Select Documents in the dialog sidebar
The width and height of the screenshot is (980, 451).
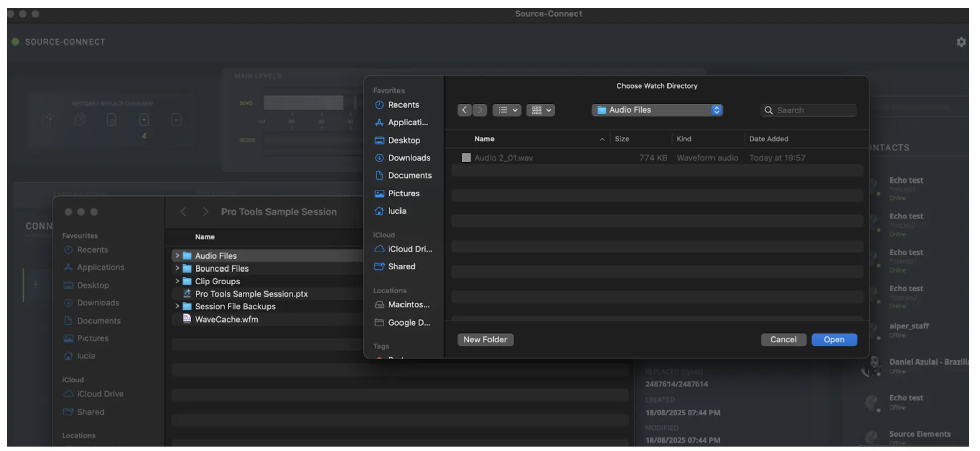403,175
